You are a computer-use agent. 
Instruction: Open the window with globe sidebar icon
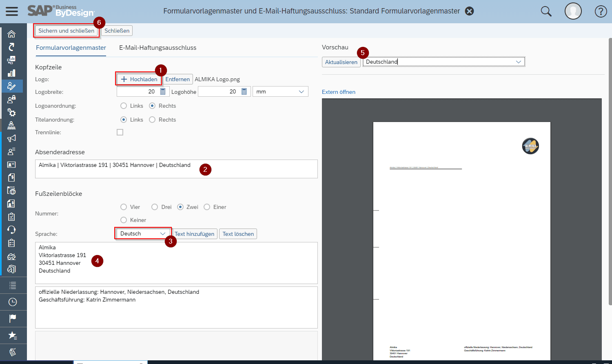(12, 191)
